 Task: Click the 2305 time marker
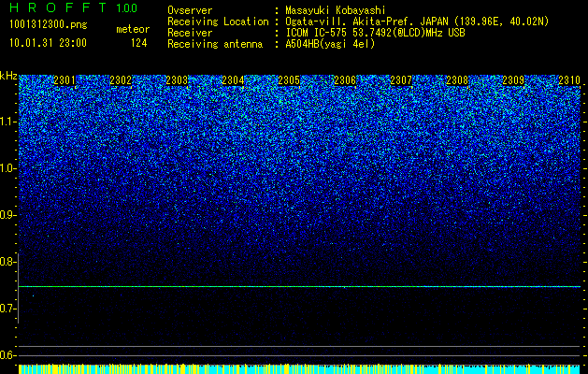289,80
